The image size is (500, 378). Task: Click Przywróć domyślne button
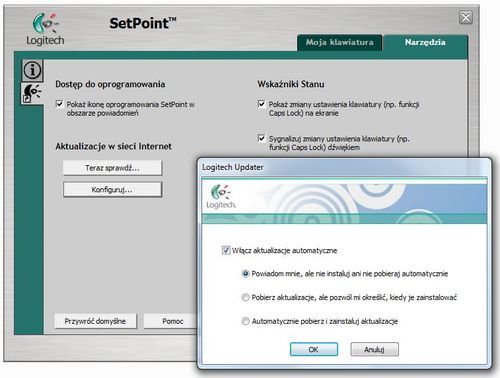pyautogui.click(x=95, y=321)
